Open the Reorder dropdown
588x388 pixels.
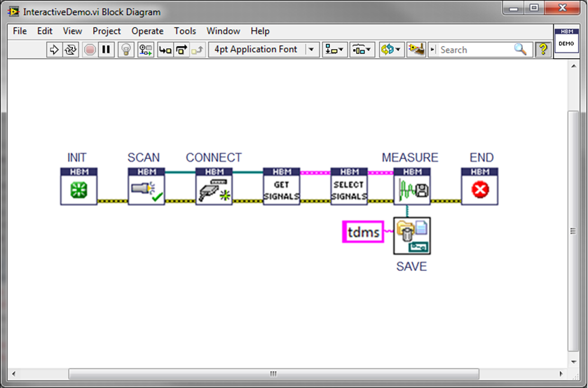(390, 50)
